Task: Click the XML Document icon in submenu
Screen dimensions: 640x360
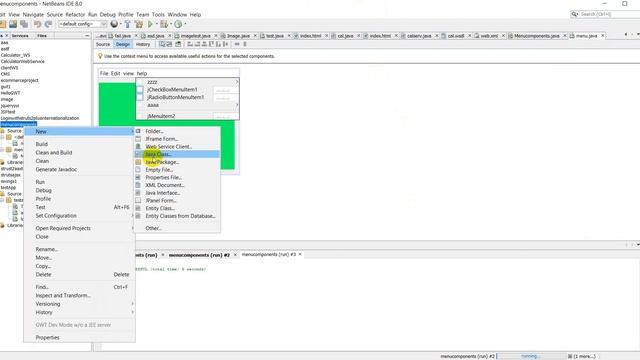Action: (138, 185)
